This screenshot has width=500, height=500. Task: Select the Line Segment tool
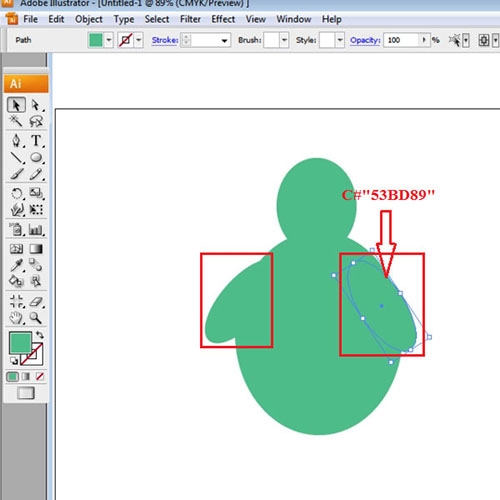[x=16, y=157]
